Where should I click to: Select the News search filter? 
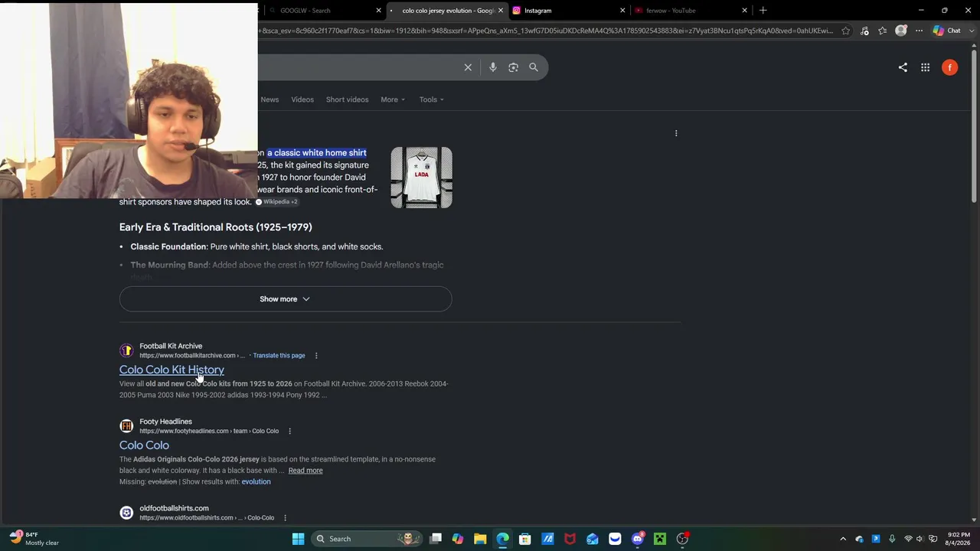click(x=269, y=99)
